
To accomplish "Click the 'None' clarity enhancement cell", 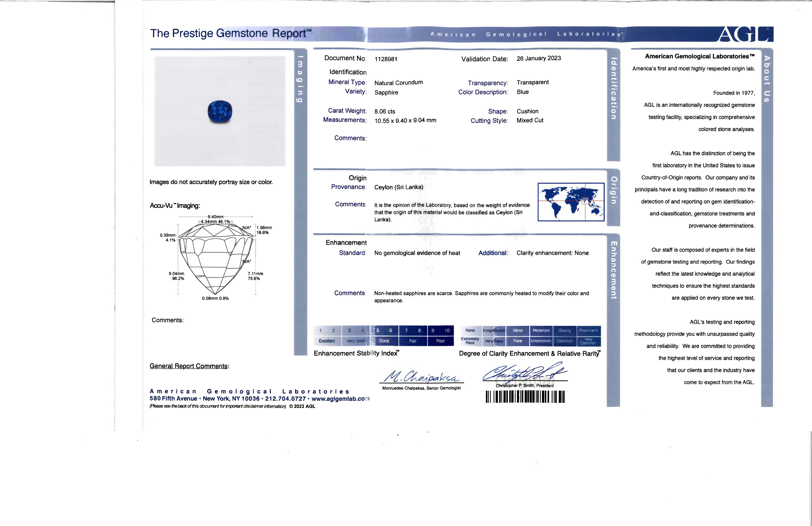I will click(470, 331).
